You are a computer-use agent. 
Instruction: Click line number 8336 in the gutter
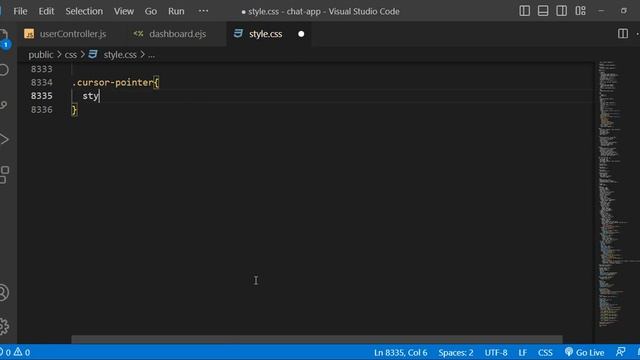pos(42,109)
